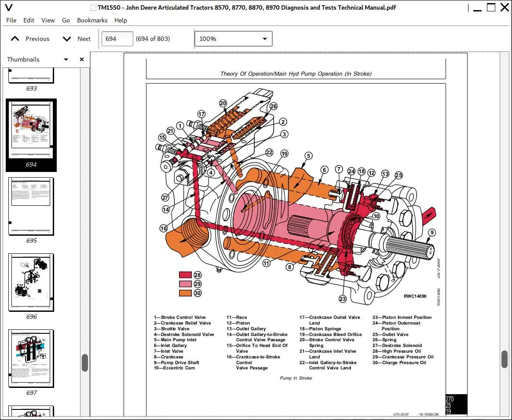This screenshot has height=420, width=512.
Task: Click the thumbnails panel scrollbar handle
Action: pyautogui.click(x=85, y=363)
